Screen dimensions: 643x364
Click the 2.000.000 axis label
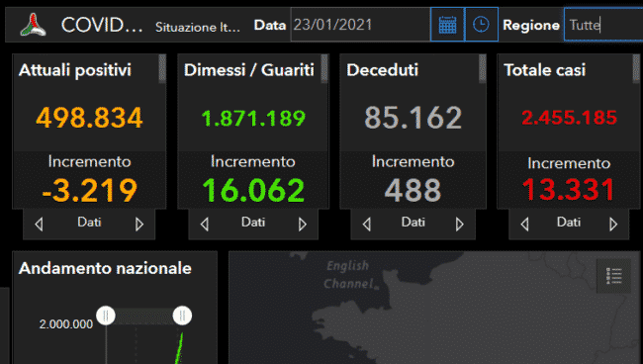tap(66, 324)
